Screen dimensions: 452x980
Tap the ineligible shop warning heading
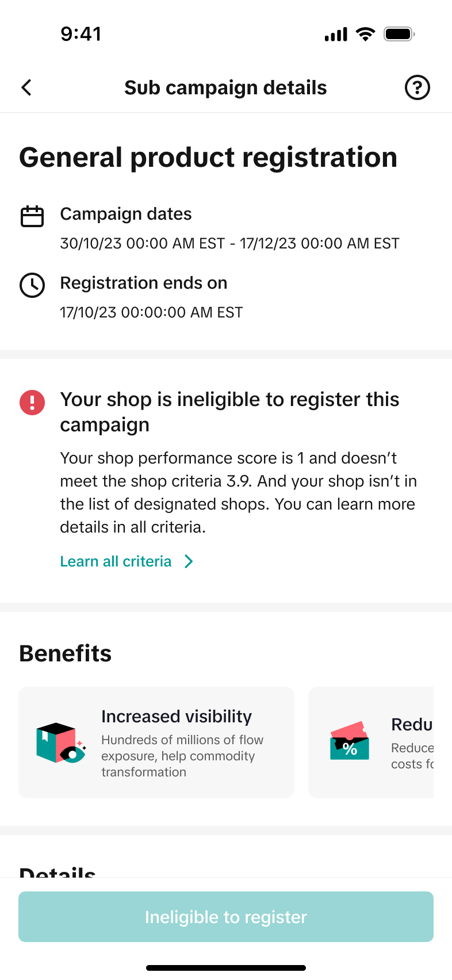229,412
